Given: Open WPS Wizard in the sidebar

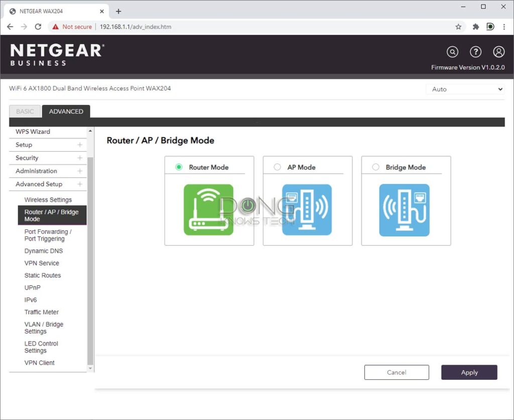Looking at the screenshot, I should 33,131.
